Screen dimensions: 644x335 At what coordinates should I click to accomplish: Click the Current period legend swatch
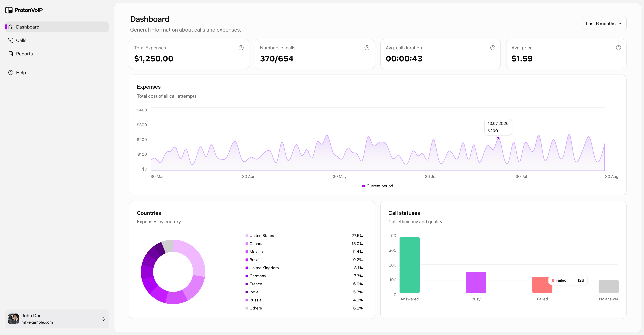click(x=363, y=186)
